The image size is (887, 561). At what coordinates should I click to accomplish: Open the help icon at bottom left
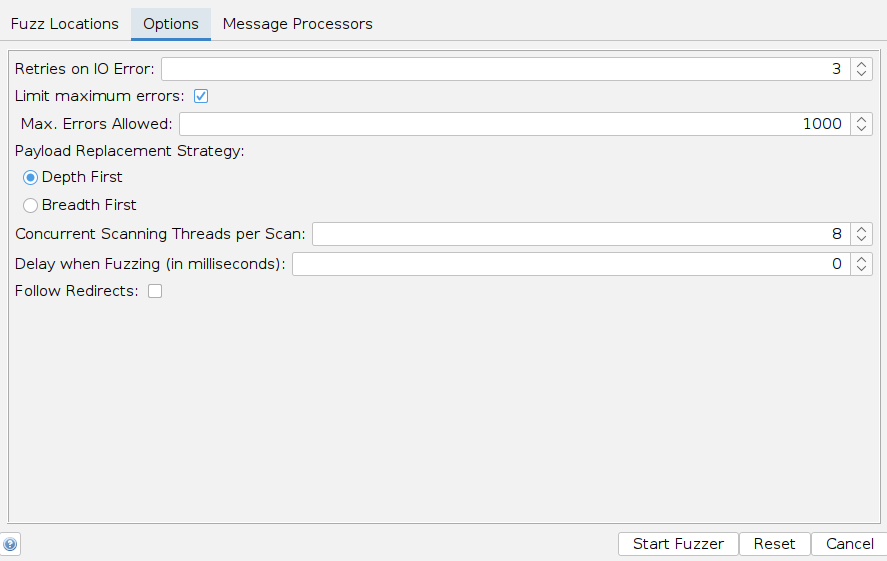[x=10, y=545]
